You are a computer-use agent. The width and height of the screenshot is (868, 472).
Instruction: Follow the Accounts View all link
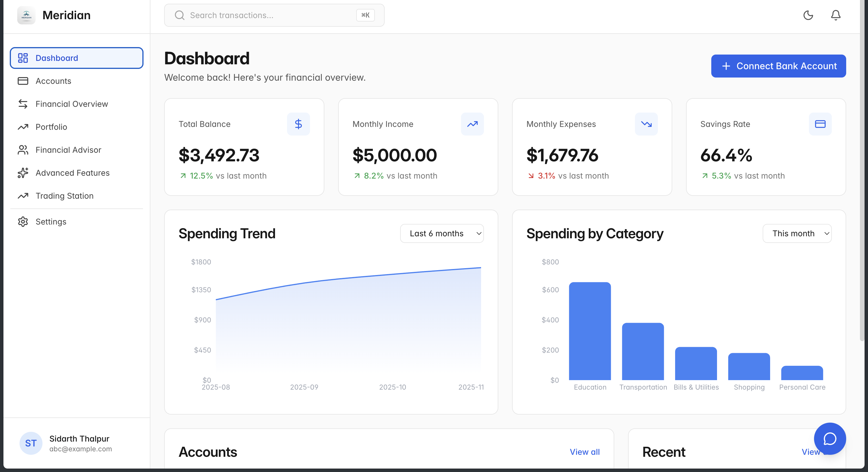584,452
